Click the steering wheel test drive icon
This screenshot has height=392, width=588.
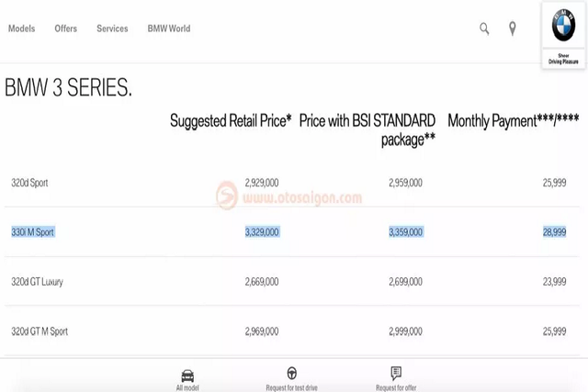(291, 374)
